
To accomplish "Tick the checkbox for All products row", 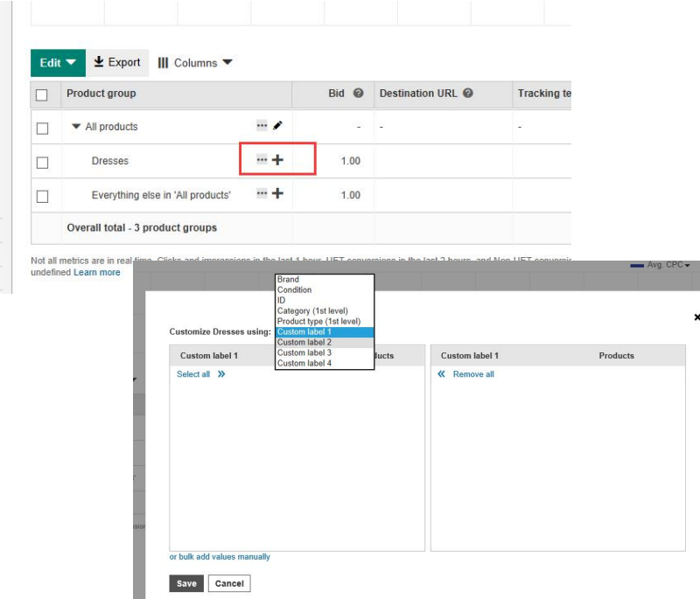I will 42,128.
